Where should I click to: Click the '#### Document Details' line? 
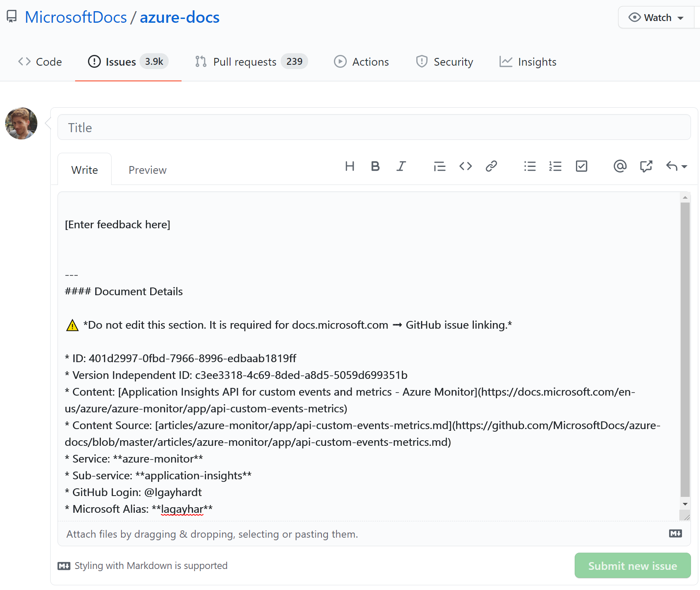124,291
